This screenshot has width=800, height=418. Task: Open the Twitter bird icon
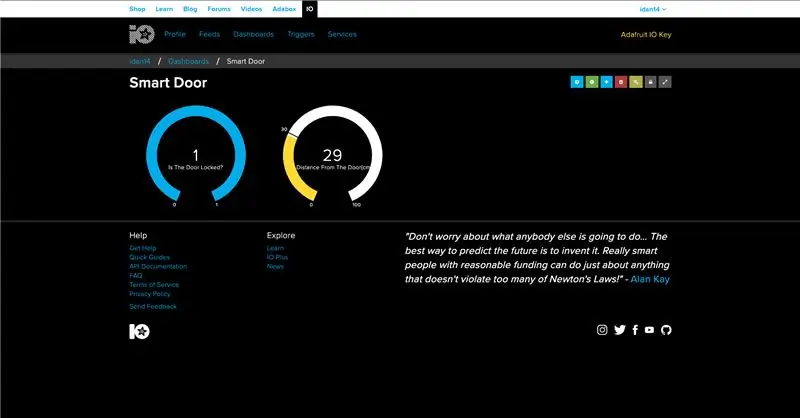(619, 330)
